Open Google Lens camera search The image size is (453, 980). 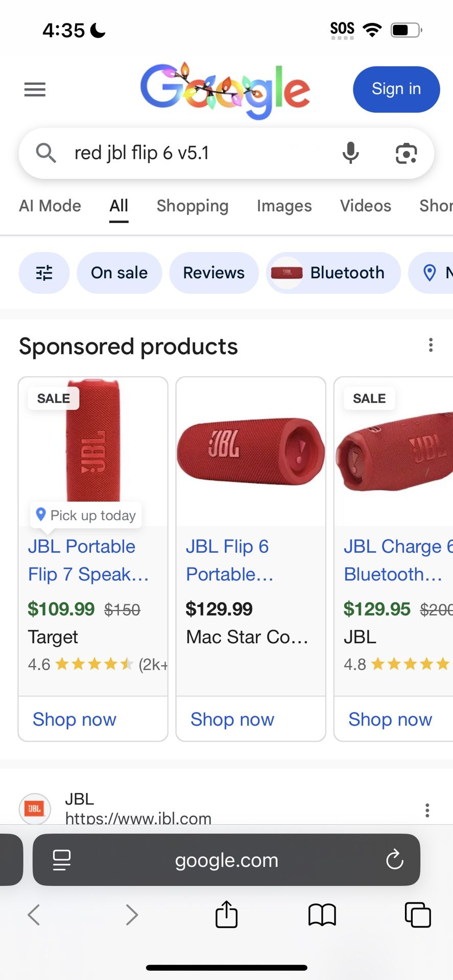[406, 153]
